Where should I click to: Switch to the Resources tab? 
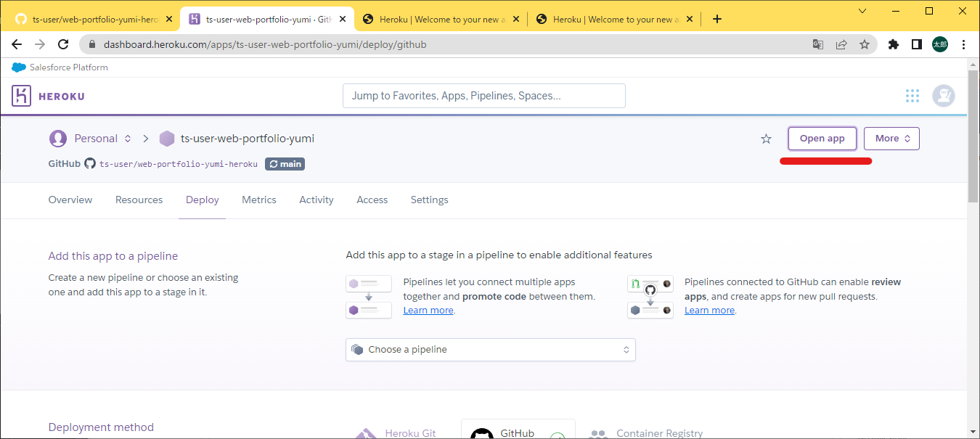[139, 200]
